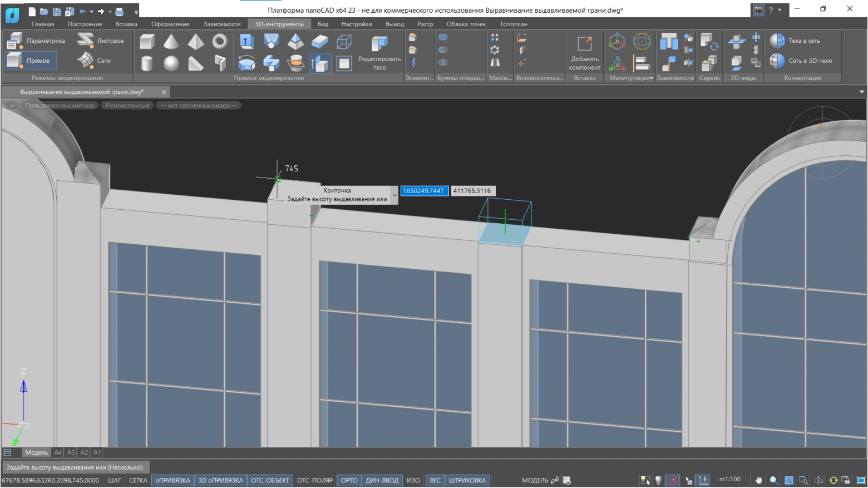Viewport: 868px width, 488px height.
Task: Click Редактировать тело button
Action: tap(379, 53)
